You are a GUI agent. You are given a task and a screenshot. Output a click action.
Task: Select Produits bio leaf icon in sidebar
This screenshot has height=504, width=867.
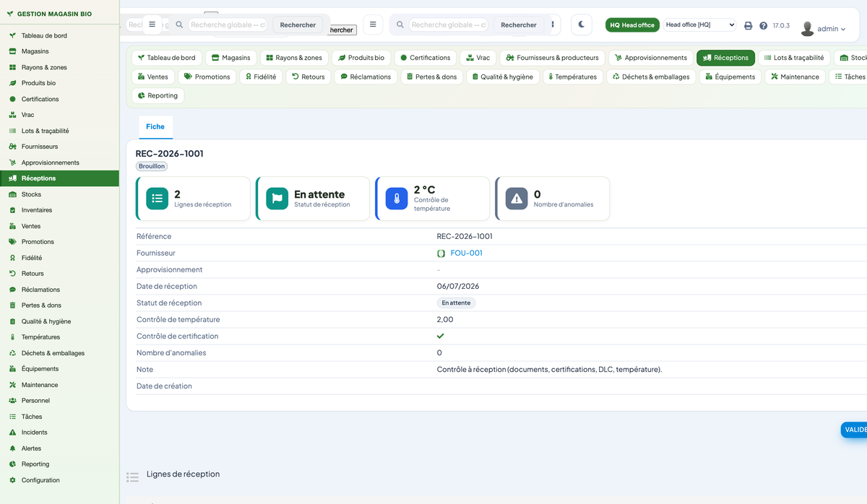tap(12, 83)
